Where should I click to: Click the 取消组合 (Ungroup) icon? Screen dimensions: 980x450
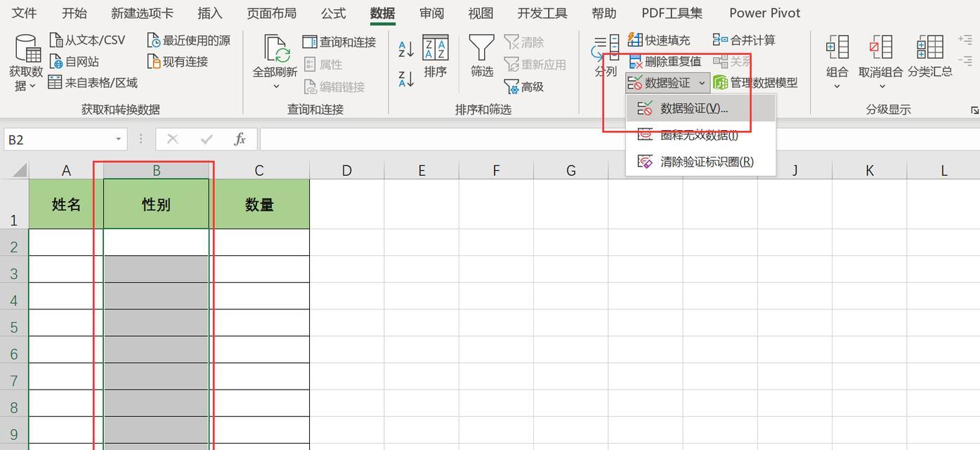[880, 48]
